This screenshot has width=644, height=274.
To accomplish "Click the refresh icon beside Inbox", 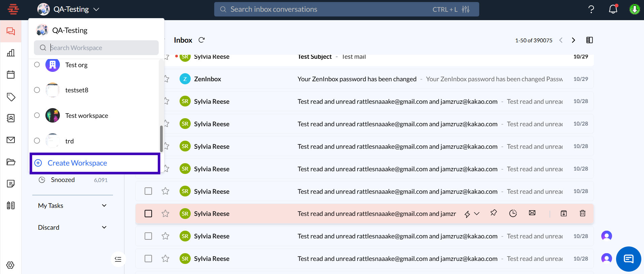I will click(201, 40).
